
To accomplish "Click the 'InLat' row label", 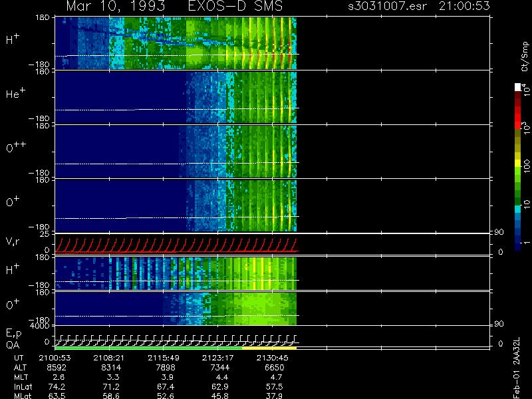I will click(25, 386).
